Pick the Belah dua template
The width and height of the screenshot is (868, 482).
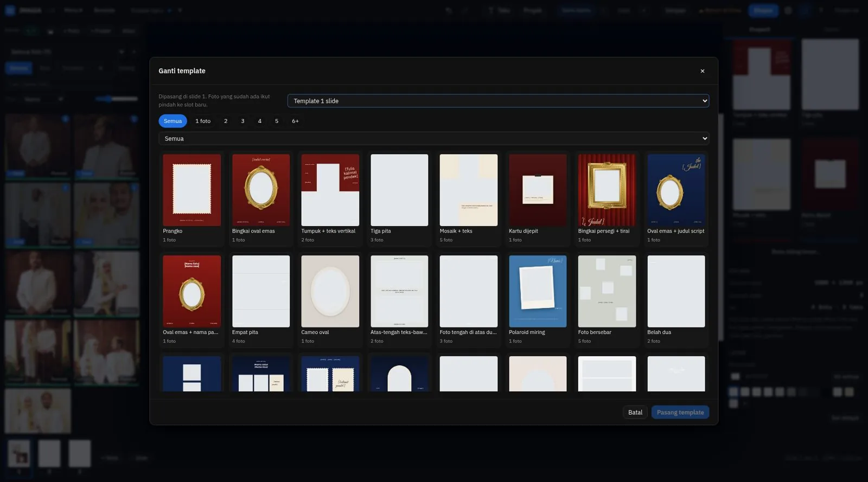(676, 300)
